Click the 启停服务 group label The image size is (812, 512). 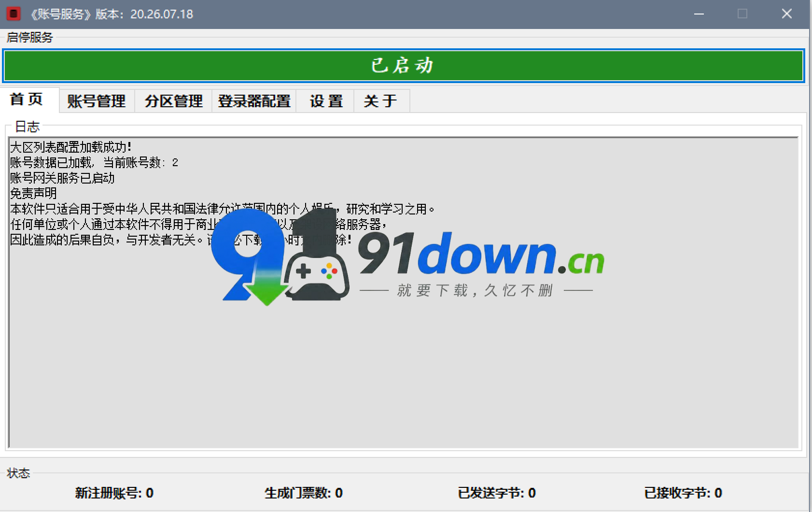pyautogui.click(x=30, y=37)
